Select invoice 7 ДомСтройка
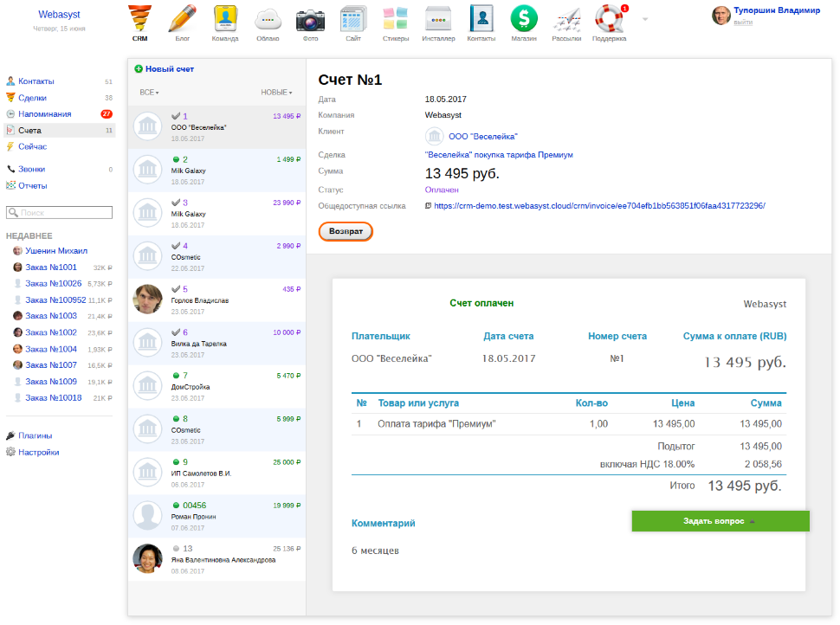840x625 pixels. click(x=217, y=387)
